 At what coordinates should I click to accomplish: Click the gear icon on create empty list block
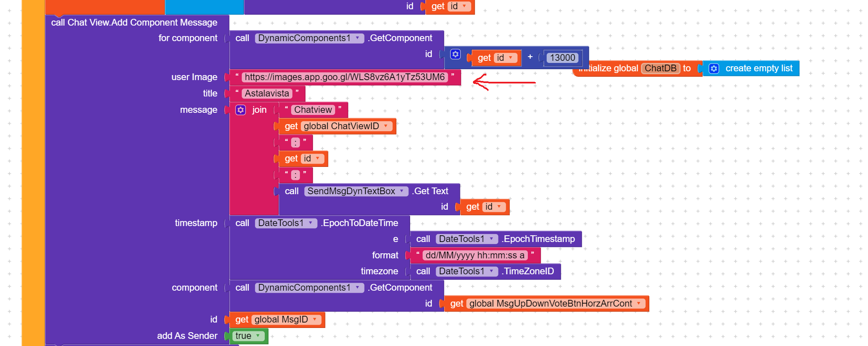pos(714,68)
